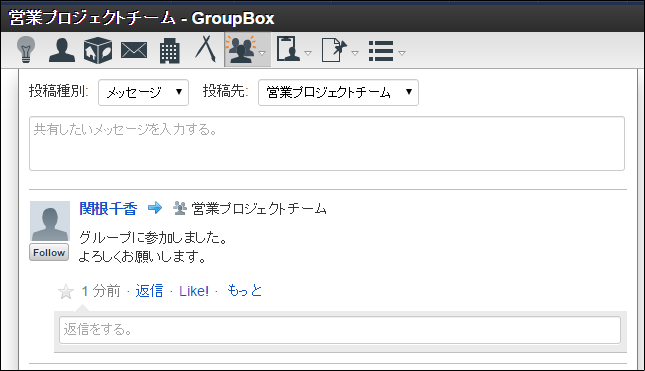
Task: Open the もっと more link
Action: point(244,291)
